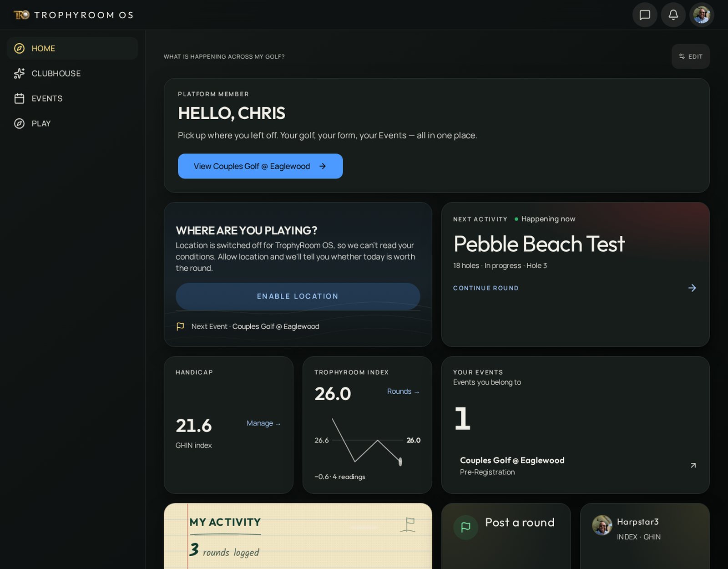This screenshot has width=728, height=569.
Task: Click the Continue Round link
Action: pos(485,288)
